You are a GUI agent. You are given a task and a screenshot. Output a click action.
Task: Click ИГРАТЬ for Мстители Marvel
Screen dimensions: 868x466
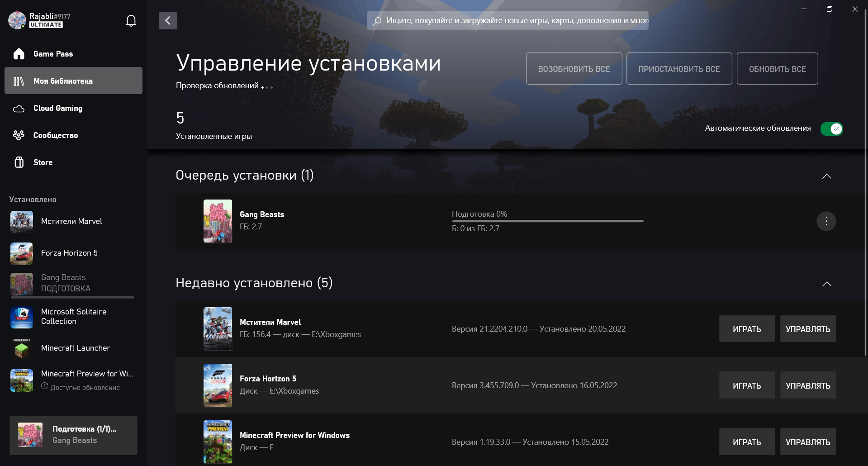(x=747, y=329)
